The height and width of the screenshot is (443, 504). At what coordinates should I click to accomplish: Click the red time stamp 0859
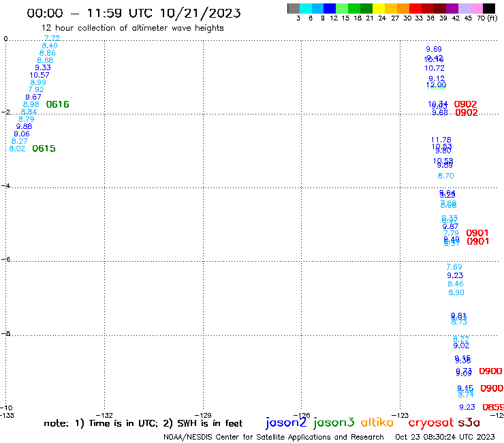493,408
